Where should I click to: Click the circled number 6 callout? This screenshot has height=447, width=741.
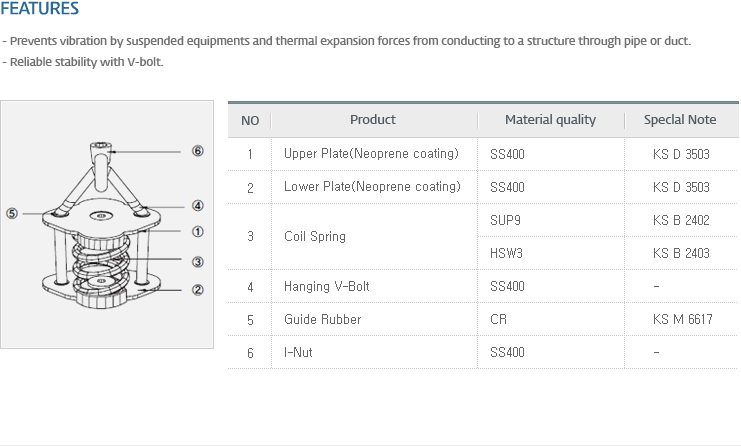click(198, 151)
